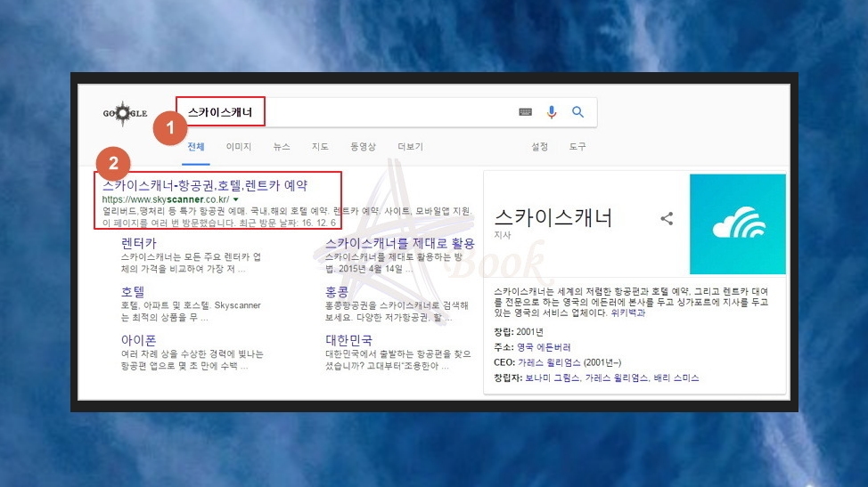This screenshot has width=868, height=487.
Task: Open 스카이스캐너를 제대로 활용 sitelink
Action: coord(399,243)
